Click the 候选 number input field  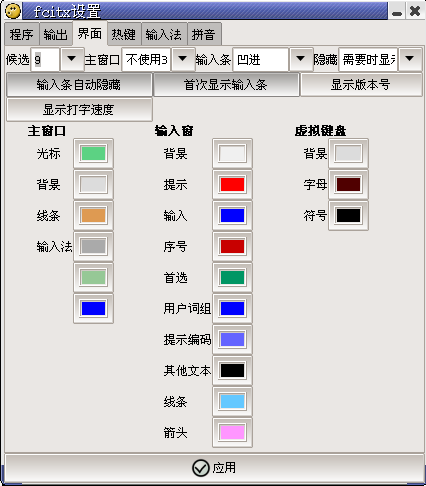tap(45, 60)
